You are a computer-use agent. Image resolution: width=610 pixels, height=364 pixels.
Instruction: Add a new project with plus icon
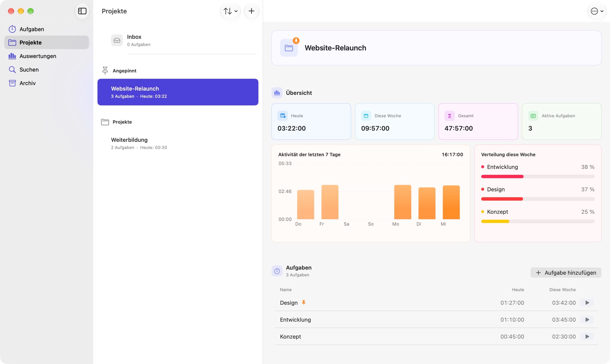[x=251, y=11]
